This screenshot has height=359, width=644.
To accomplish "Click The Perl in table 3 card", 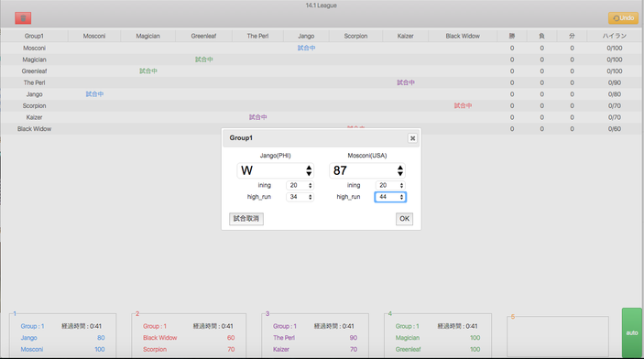I will click(284, 338).
